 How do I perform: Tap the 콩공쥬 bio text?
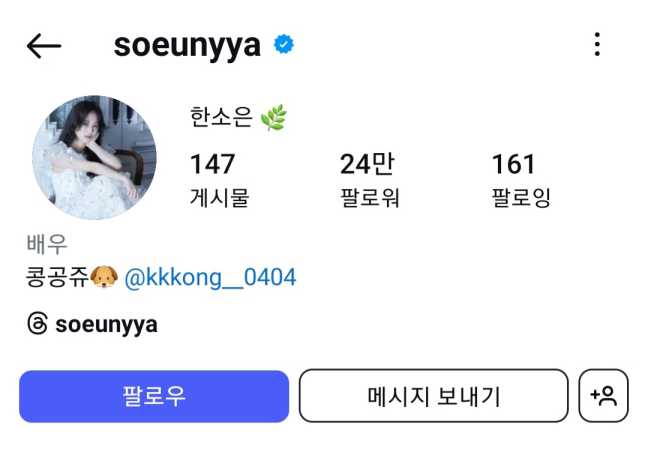pyautogui.click(x=57, y=276)
